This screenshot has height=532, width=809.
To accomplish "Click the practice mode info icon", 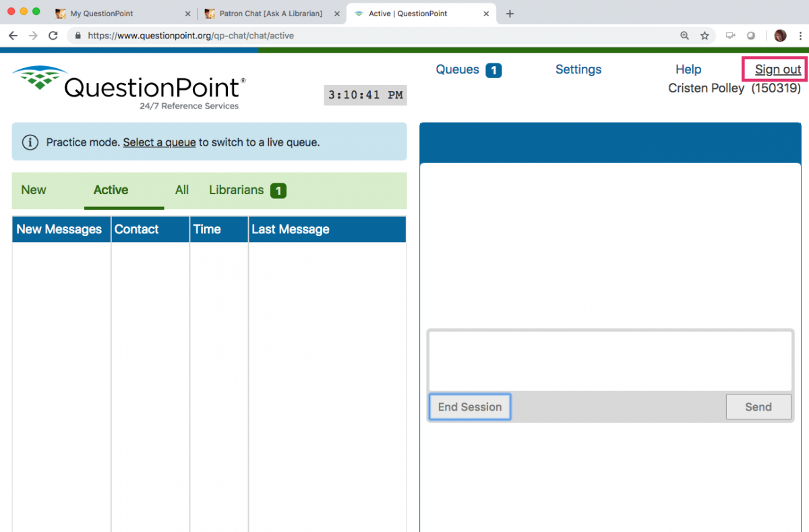I will pyautogui.click(x=30, y=142).
